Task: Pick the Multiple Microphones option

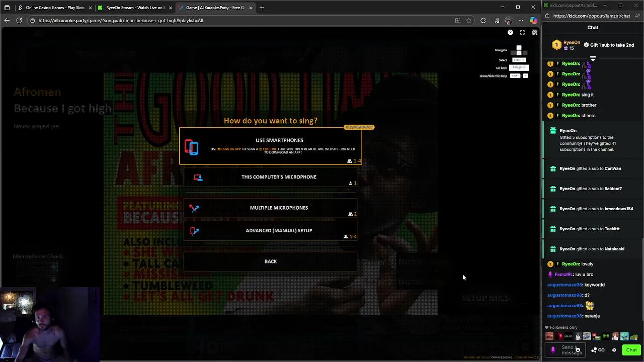Action: tap(271, 208)
